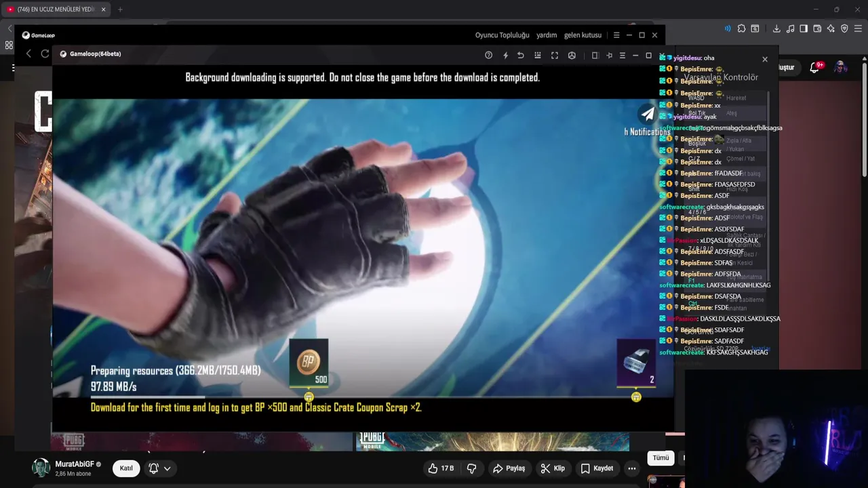Click the rotate back arrow icon in emulator toolbar
Image resolution: width=868 pixels, height=488 pixels.
[x=521, y=55]
